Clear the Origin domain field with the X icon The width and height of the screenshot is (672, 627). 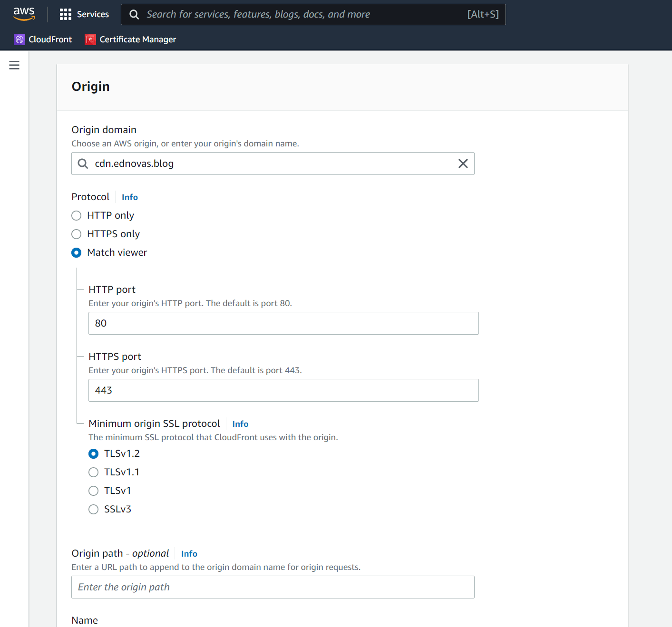coord(463,164)
